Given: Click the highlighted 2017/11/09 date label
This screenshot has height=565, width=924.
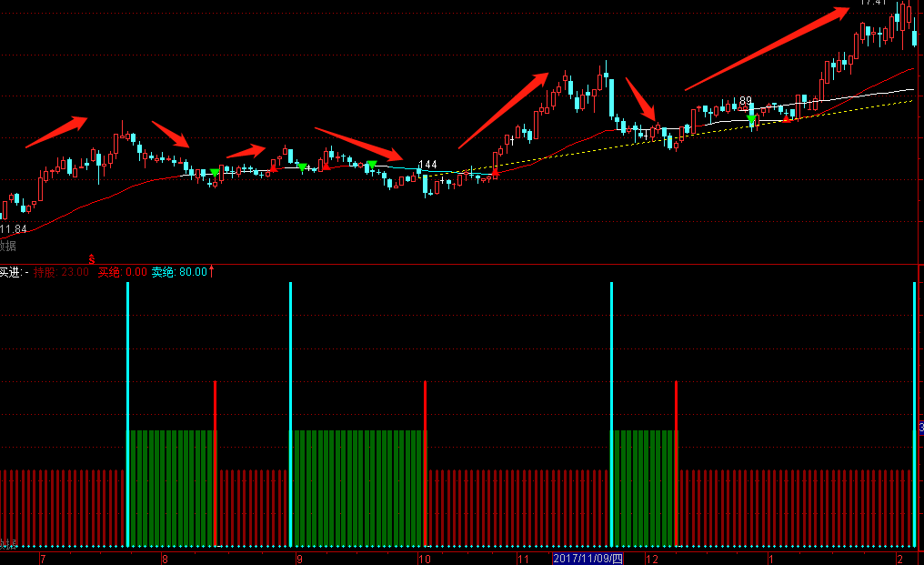Looking at the screenshot, I should pyautogui.click(x=588, y=558).
